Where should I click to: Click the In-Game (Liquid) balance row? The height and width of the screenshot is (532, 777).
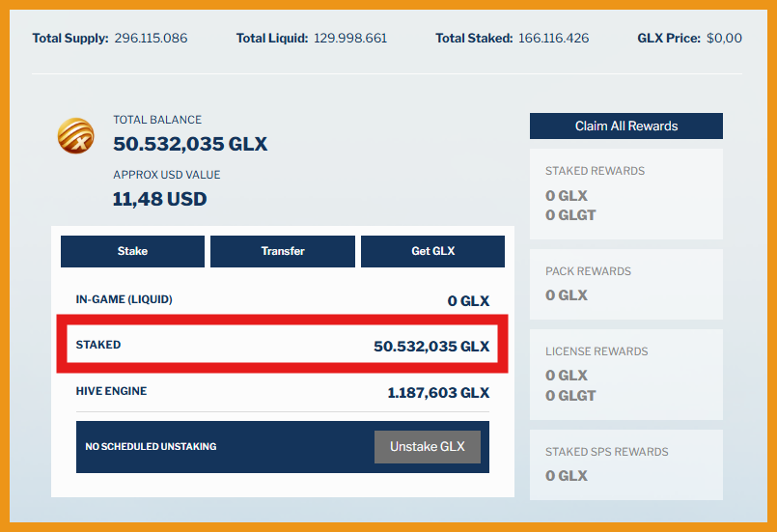pyautogui.click(x=282, y=300)
